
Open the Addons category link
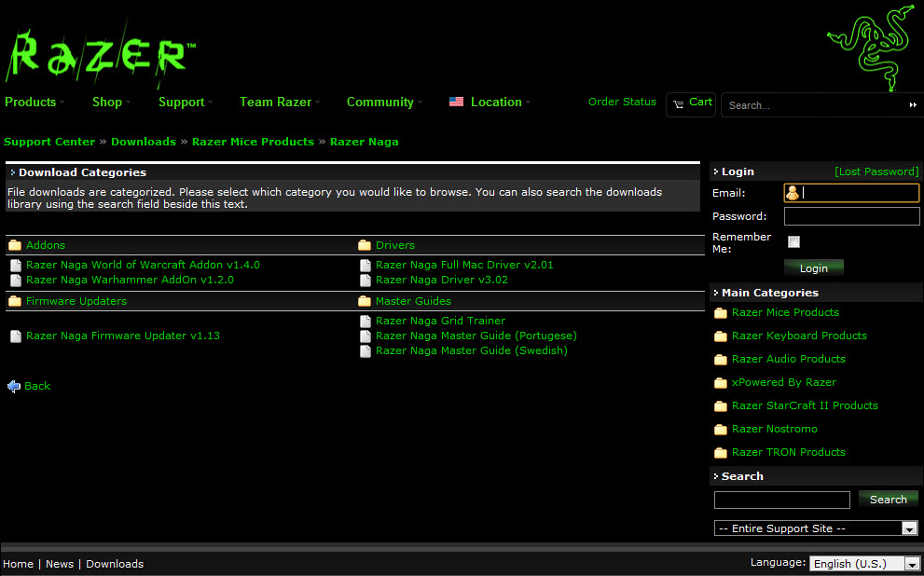click(x=46, y=245)
